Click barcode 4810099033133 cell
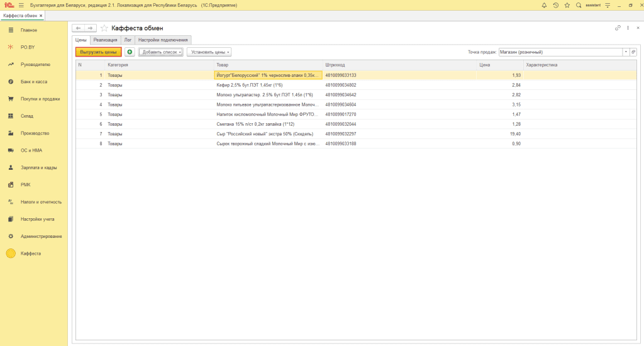644x346 pixels. coord(399,75)
